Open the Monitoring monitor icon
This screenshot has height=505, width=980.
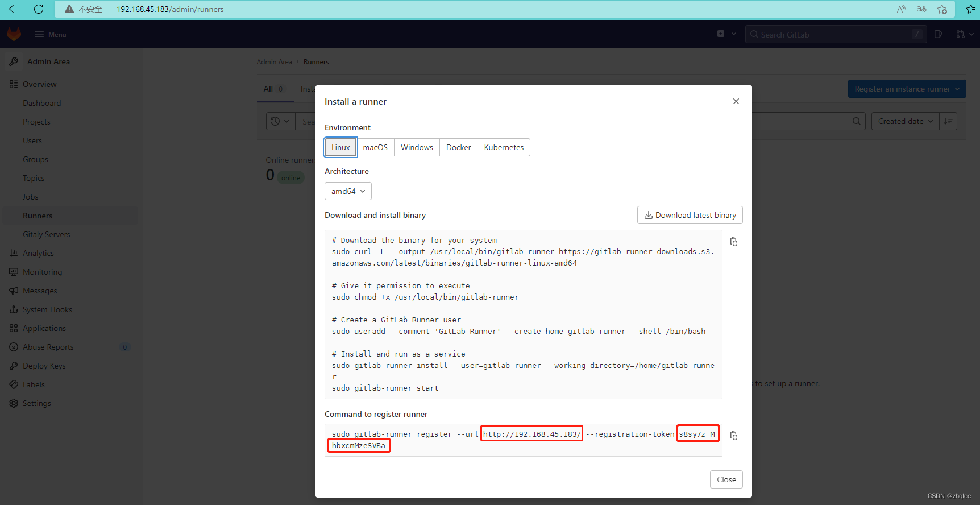(14, 272)
